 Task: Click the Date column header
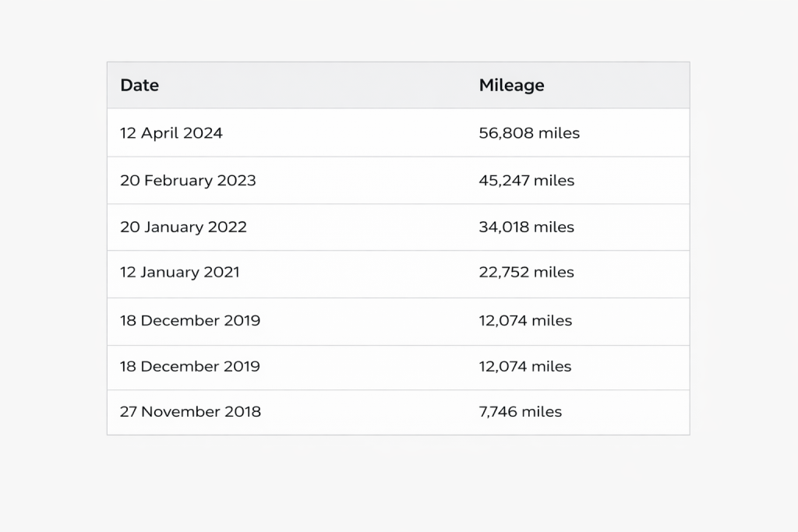tap(139, 85)
